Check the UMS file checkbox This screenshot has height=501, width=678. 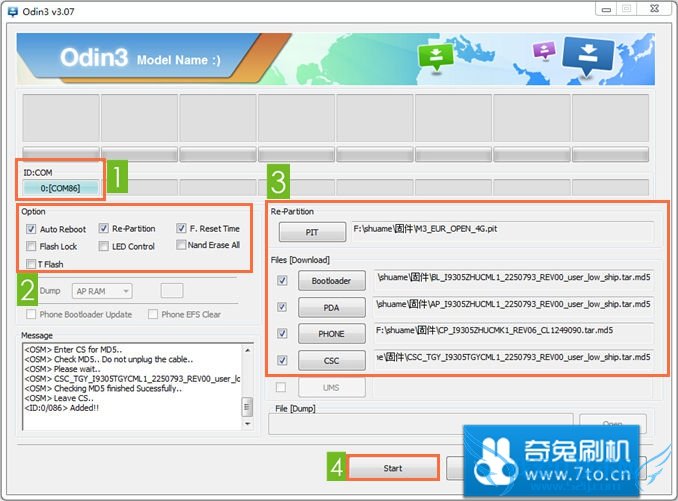(x=281, y=387)
